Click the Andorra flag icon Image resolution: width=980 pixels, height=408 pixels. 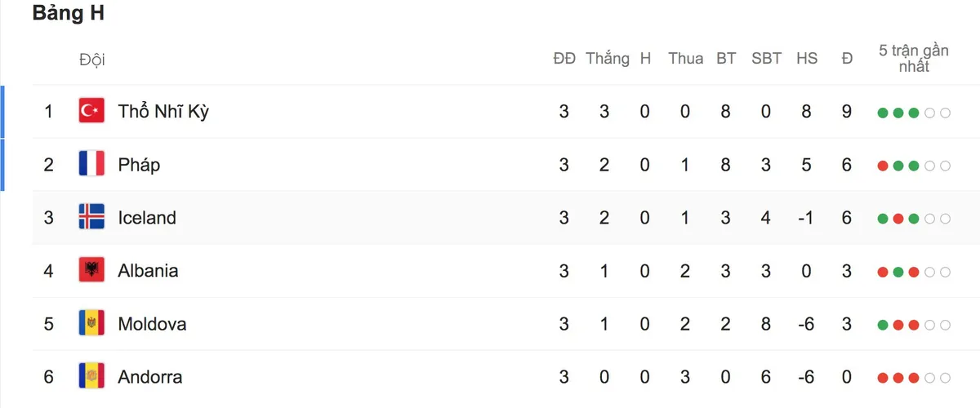91,377
